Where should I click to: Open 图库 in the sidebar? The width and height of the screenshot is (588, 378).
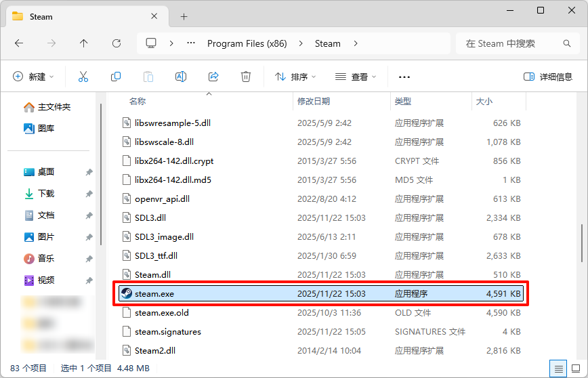(x=39, y=128)
